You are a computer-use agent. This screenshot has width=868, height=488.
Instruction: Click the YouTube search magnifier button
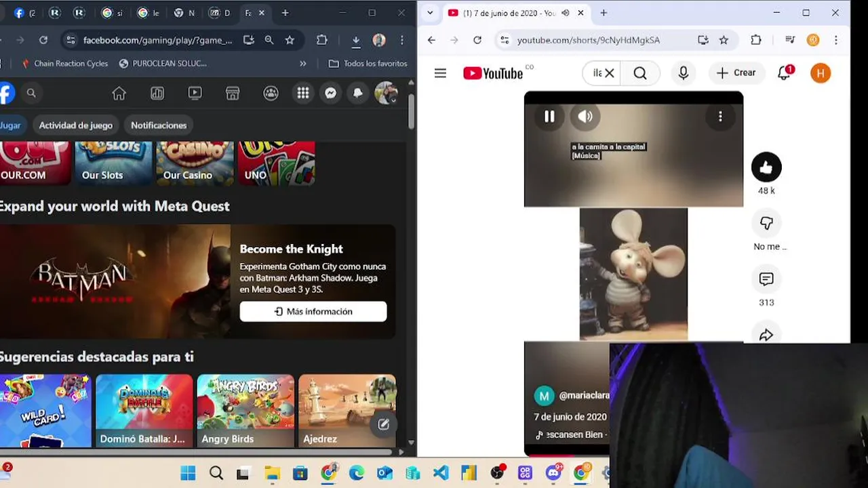point(640,73)
